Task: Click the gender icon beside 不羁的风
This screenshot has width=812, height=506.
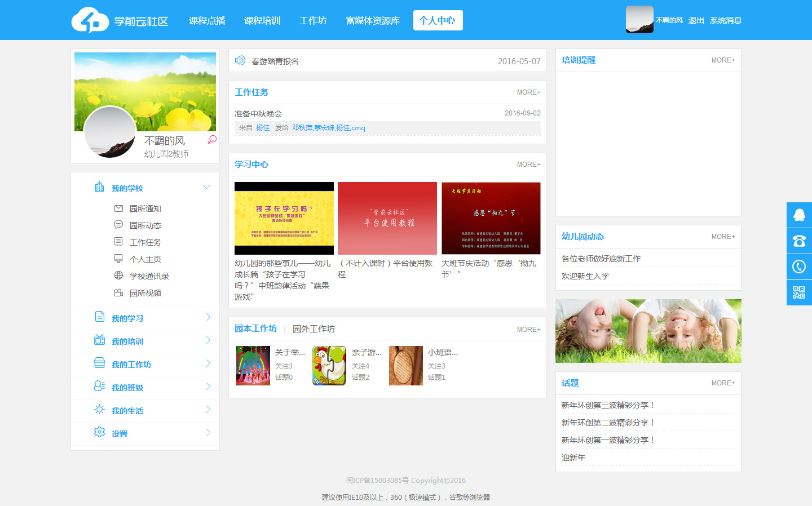Action: [212, 140]
